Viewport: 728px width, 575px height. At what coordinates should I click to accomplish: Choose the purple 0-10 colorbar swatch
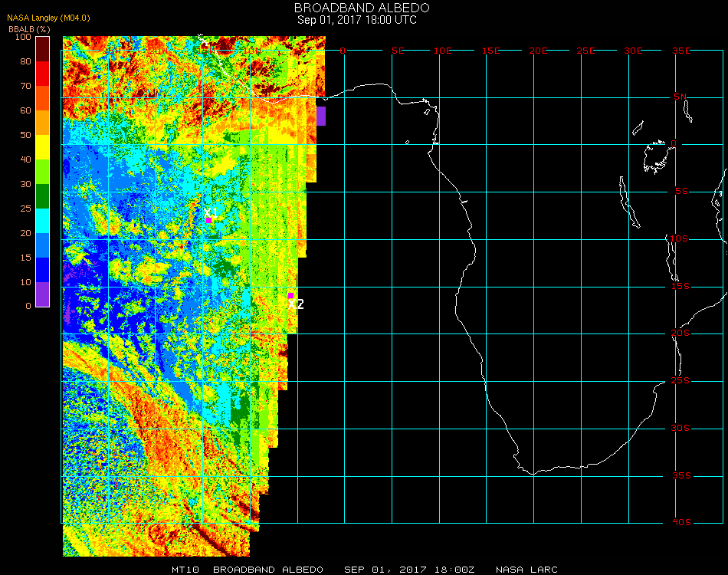[43, 294]
